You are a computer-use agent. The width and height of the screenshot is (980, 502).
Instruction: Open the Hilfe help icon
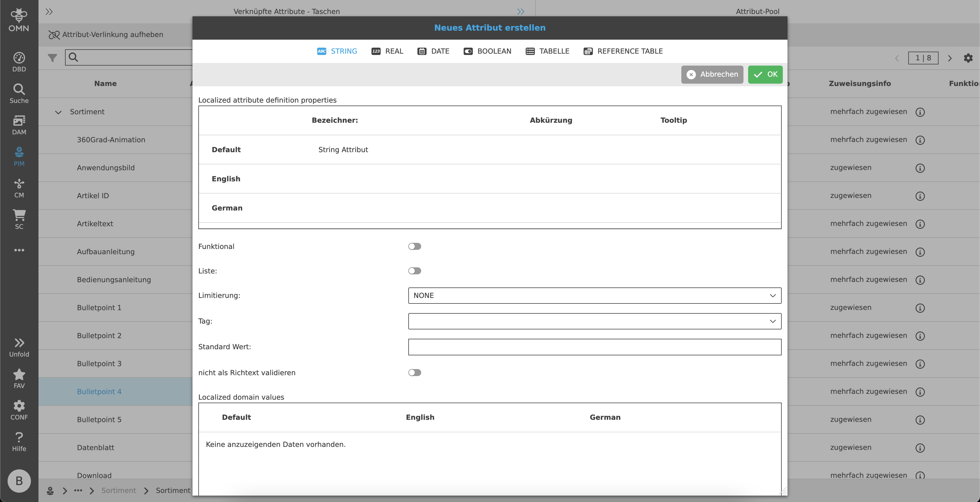tap(19, 442)
